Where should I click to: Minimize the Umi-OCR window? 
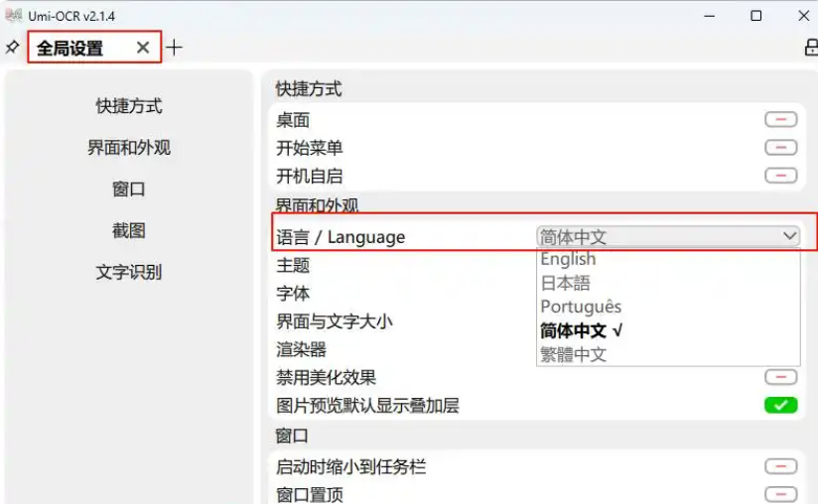[709, 16]
